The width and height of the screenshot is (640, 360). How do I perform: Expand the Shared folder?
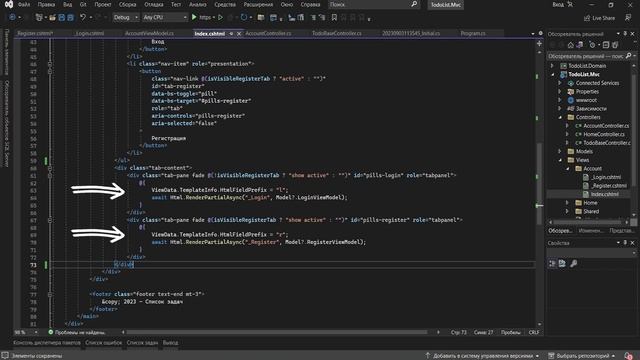click(567, 211)
